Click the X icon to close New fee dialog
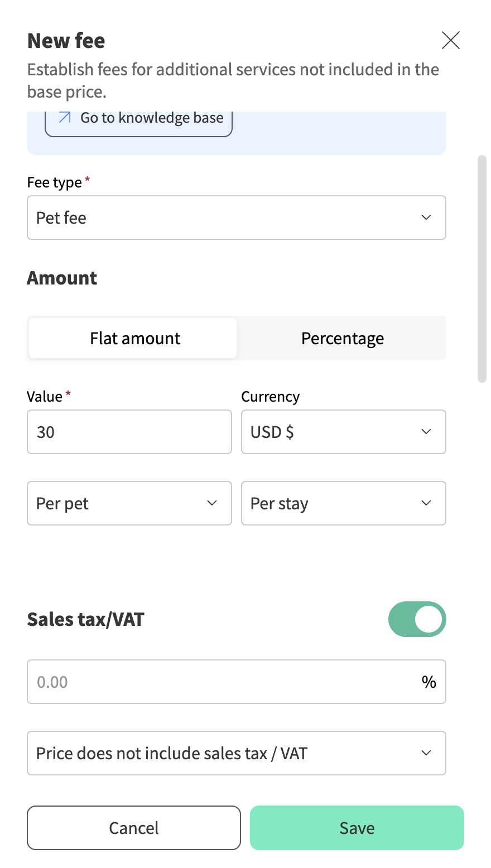Screen dimensions: 491x868 tap(451, 40)
